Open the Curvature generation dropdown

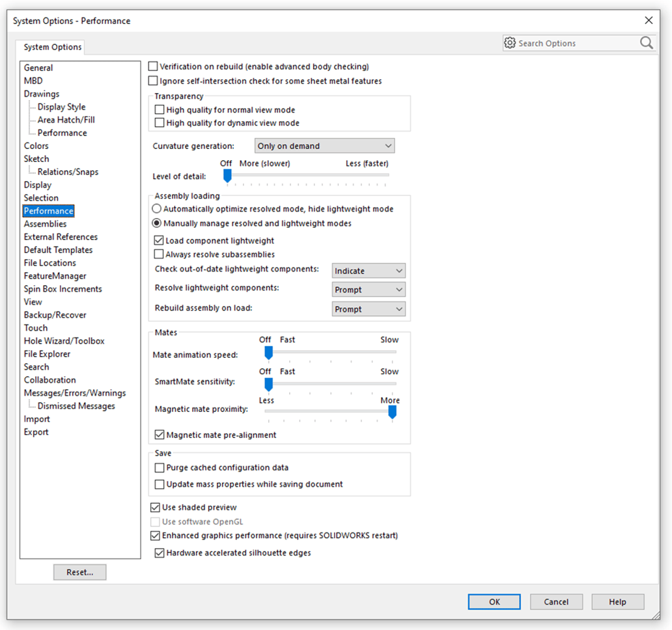pos(324,145)
